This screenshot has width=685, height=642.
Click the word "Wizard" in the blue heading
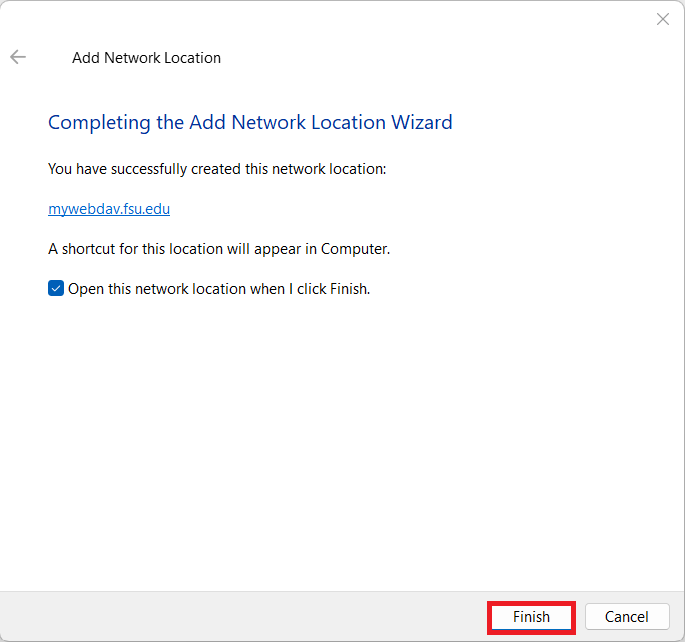421,122
